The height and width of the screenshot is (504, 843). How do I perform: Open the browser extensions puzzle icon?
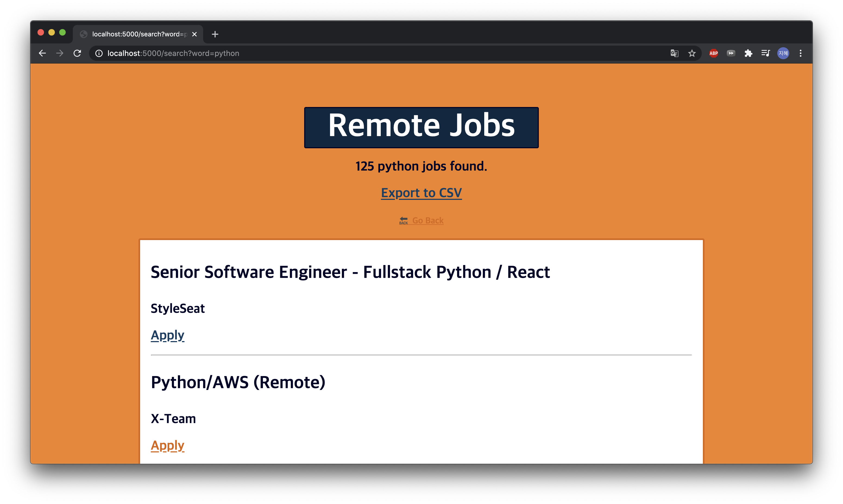[748, 53]
